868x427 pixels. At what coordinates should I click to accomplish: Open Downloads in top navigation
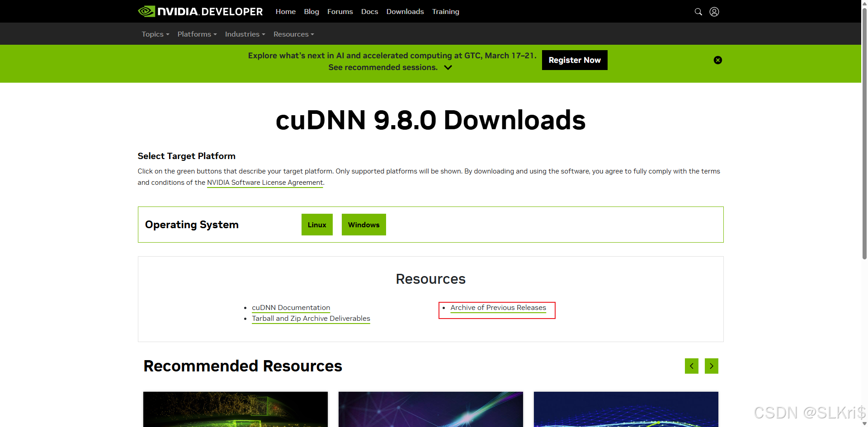405,12
